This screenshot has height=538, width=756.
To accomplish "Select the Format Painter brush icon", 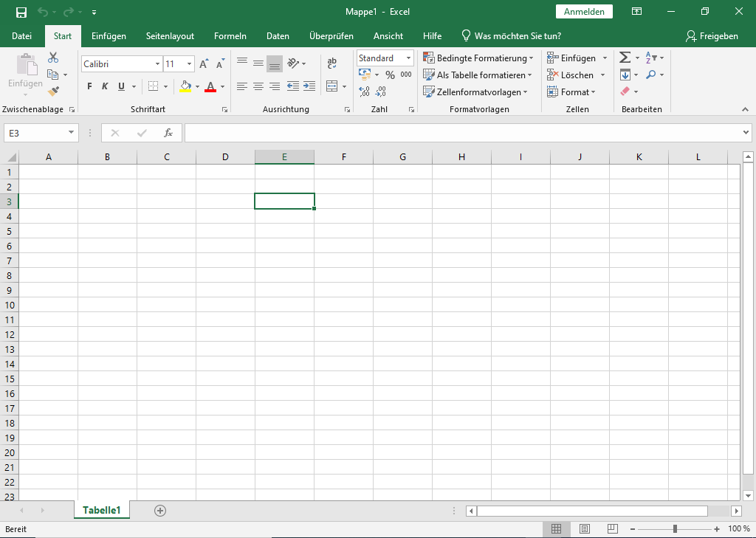I will (53, 92).
